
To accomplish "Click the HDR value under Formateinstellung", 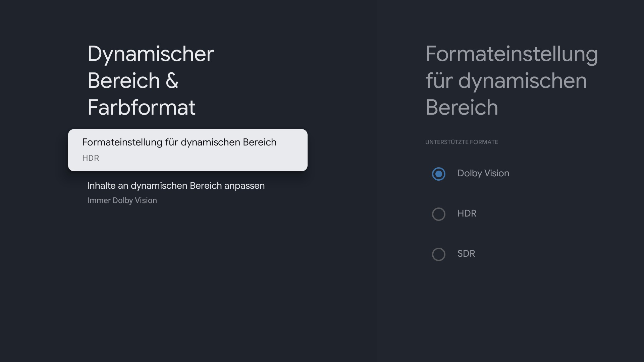I will pyautogui.click(x=91, y=158).
